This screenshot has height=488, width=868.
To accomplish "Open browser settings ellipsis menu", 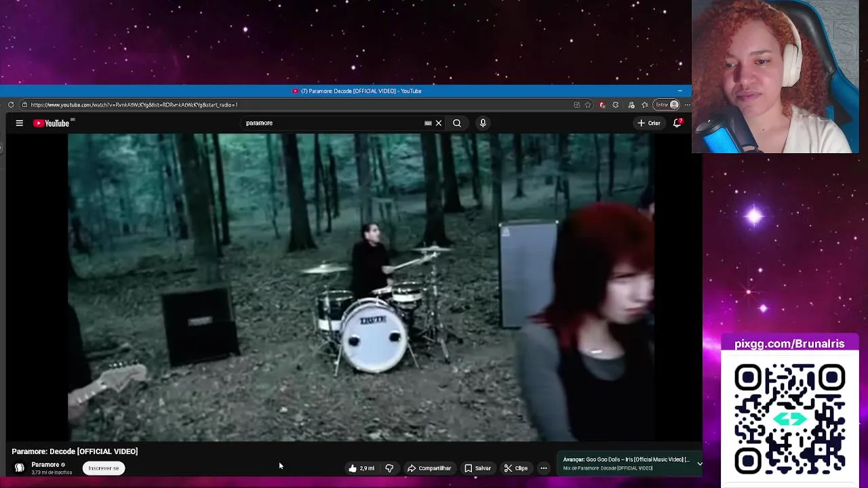I will click(687, 105).
